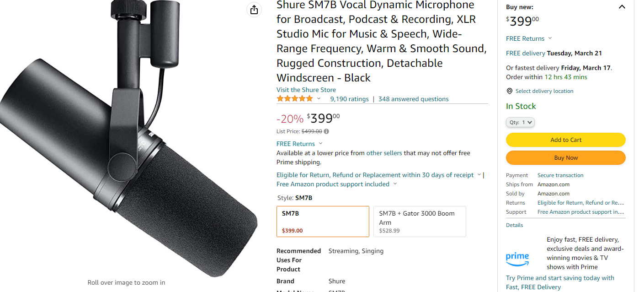Screen dimensions: 644x292
Task: Expand FREE Returns in the buy box
Action: pos(529,38)
